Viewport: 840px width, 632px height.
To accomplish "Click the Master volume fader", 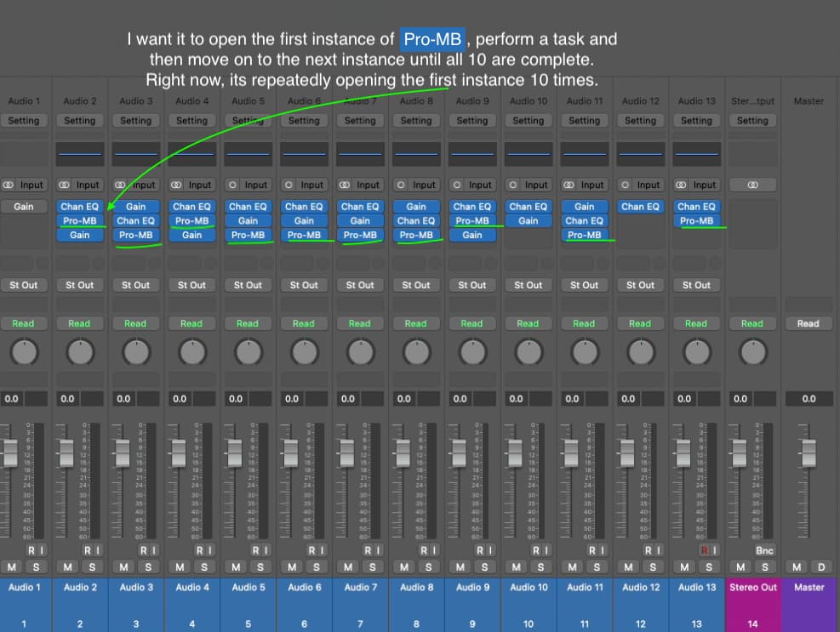I will point(809,453).
